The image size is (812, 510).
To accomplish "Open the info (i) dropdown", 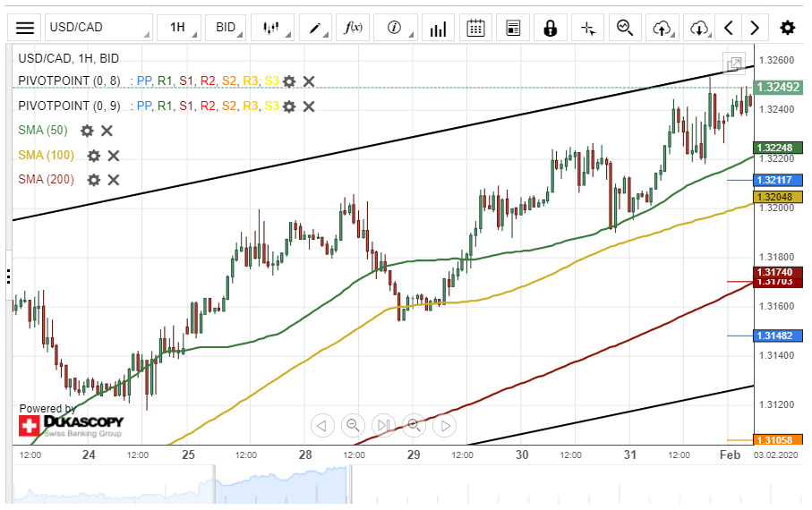I will [x=395, y=28].
